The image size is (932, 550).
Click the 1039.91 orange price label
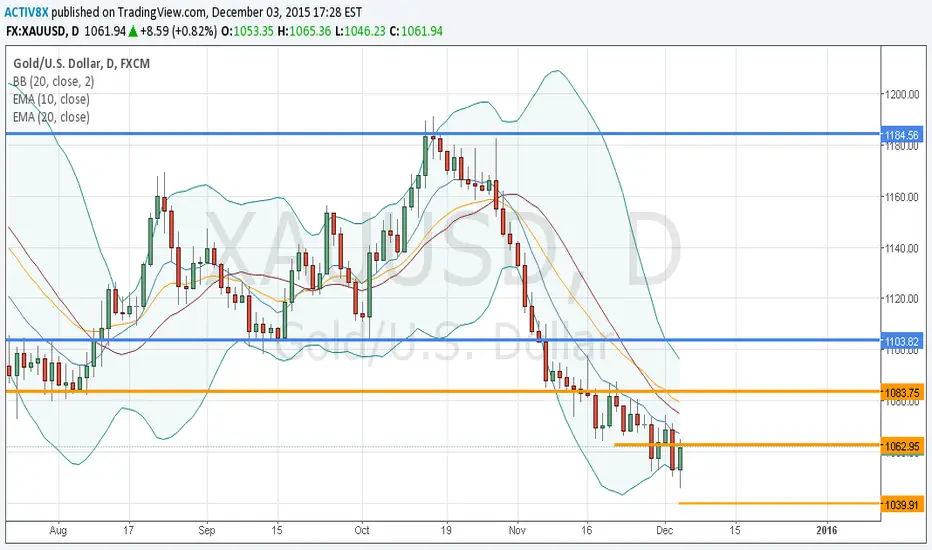pos(902,505)
